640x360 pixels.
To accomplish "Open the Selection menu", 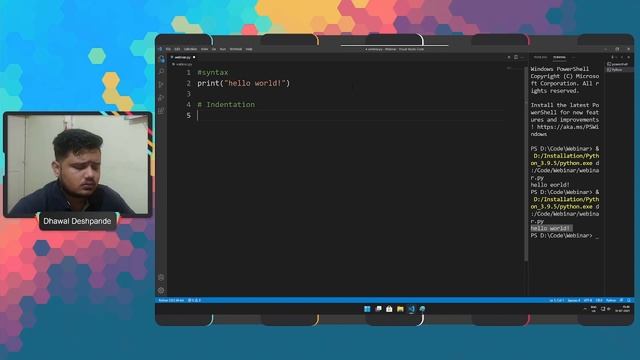I will click(190, 49).
